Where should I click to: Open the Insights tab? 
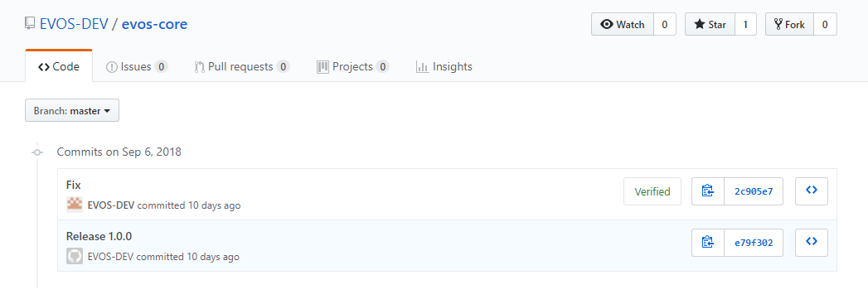coord(444,67)
